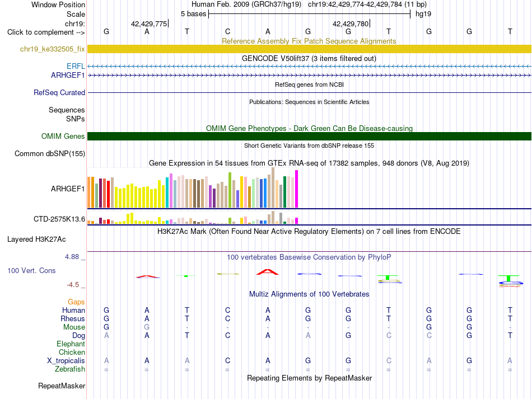
Task: Open the ERFL gene track label
Action: [76, 66]
